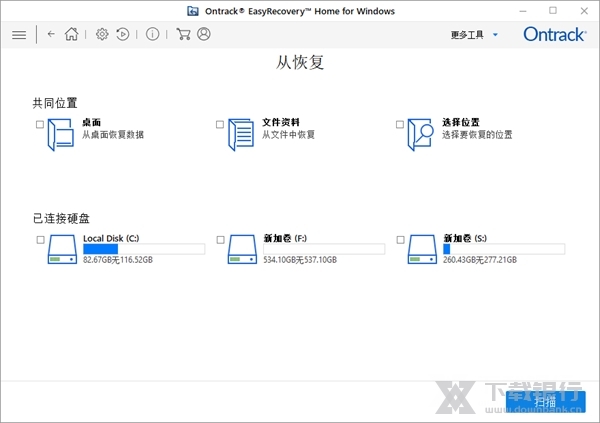Viewport: 600px width, 423px height.
Task: Expand the 更多工具 dropdown arrow
Action: point(495,35)
